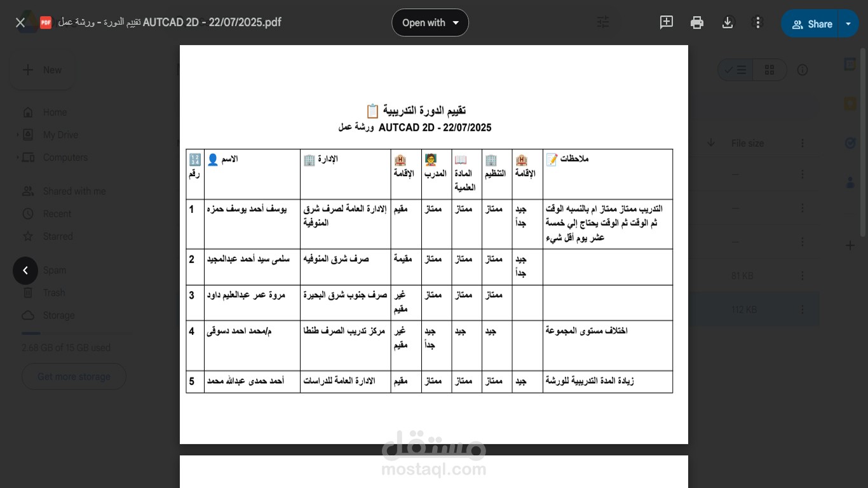Open Shared with me

pos(74,191)
